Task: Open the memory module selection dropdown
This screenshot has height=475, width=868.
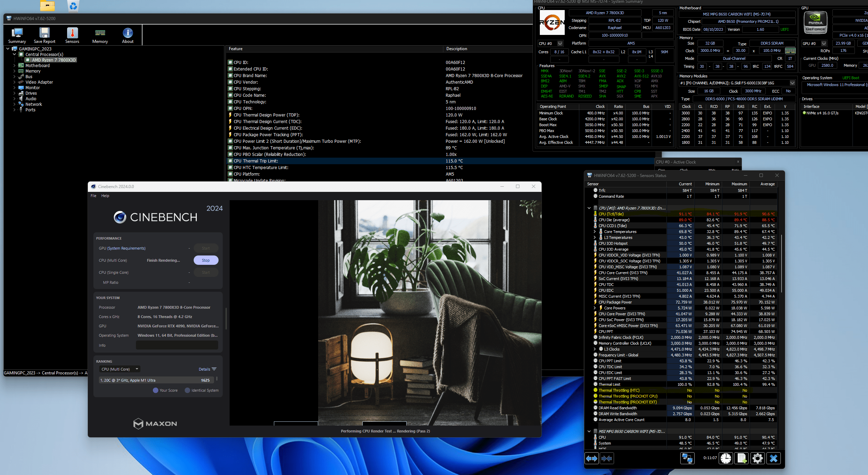Action: pos(792,83)
